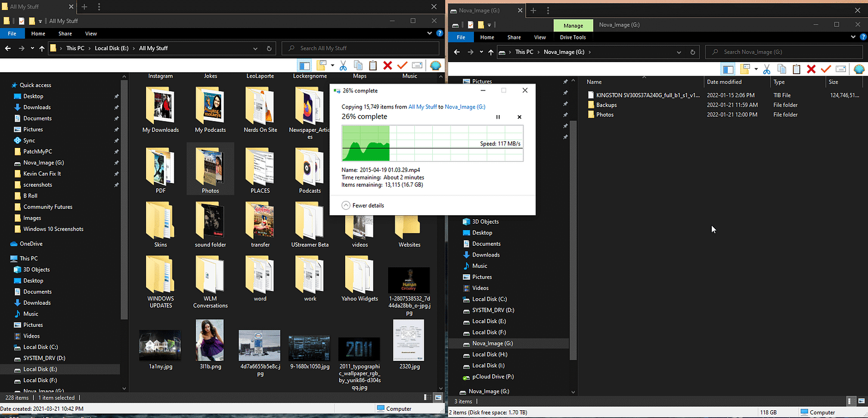The image size is (868, 418).
Task: Click Cut scissors icon in Nova_Image toolbar
Action: [x=767, y=69]
